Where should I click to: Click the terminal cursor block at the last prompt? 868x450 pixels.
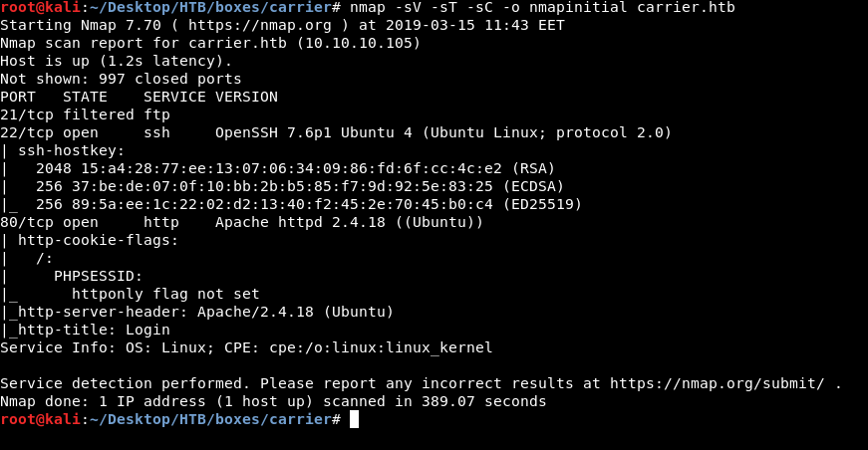click(x=354, y=420)
